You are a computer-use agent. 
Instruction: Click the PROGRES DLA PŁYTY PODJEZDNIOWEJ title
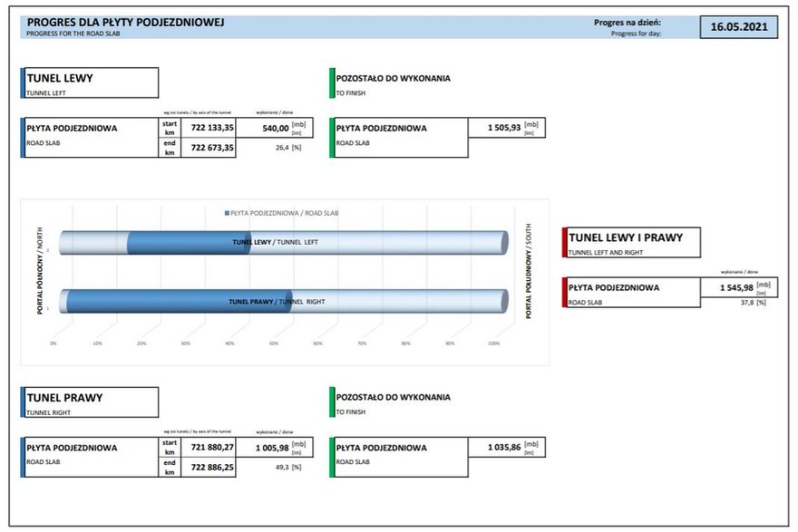(125, 23)
